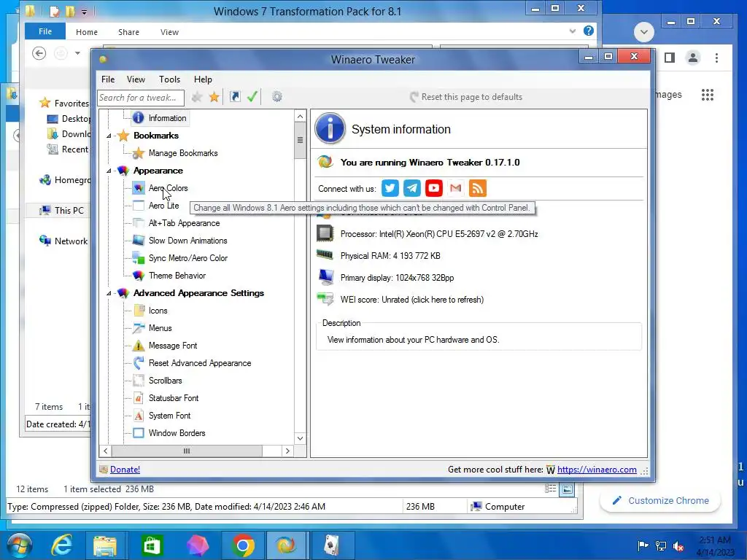Click the tree vertical scroll up arrow

300,116
